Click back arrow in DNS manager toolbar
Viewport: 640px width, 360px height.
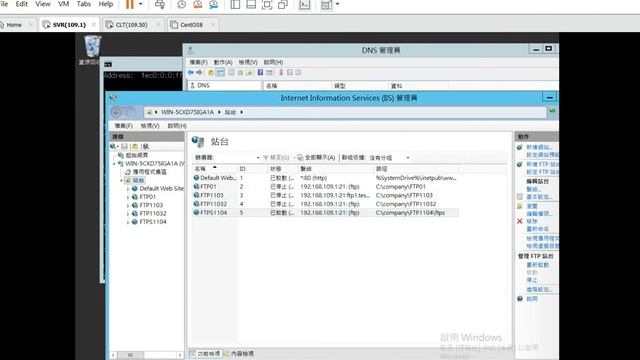(191, 73)
